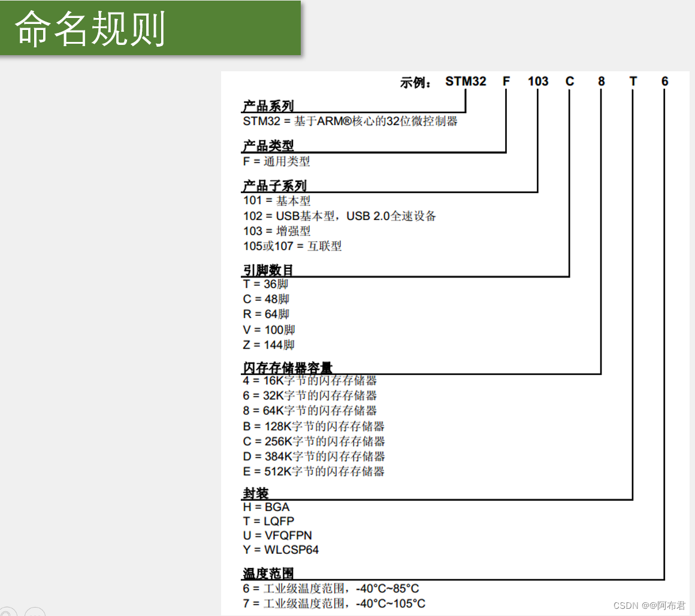Click the heading '产品类型'
This screenshot has height=616, width=695.
268,146
